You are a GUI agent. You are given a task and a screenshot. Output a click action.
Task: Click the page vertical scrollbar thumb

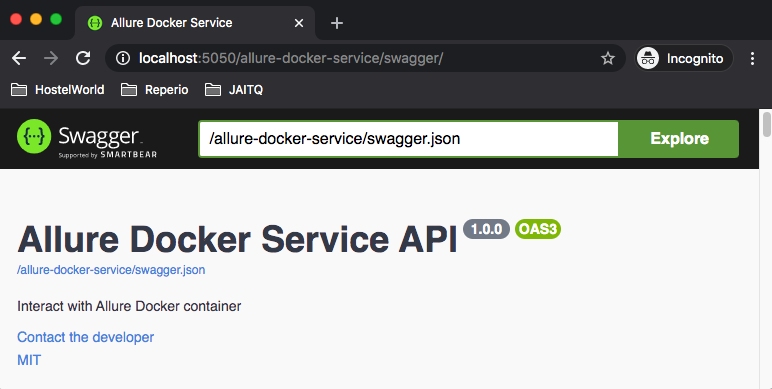tap(766, 124)
